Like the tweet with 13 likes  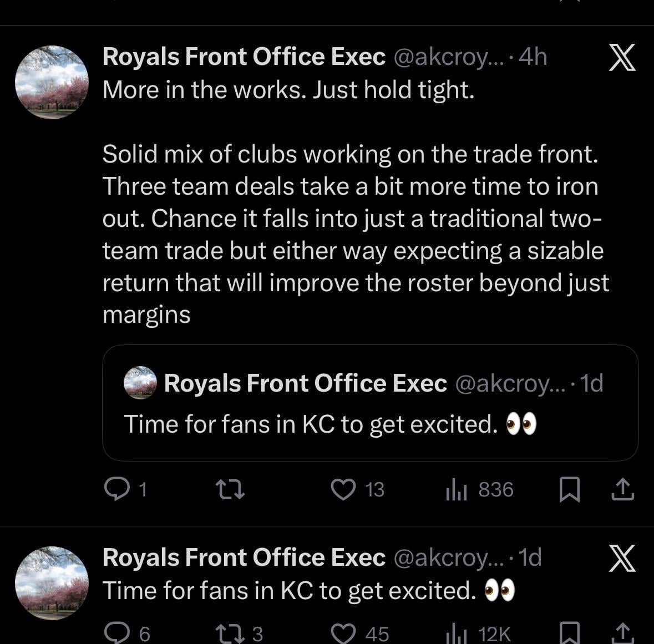pos(343,489)
